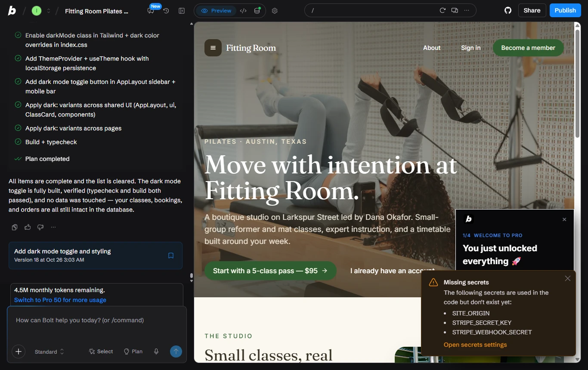Viewport: 588px width, 370px height.
Task: Open the Standard model dropdown
Action: tap(50, 351)
